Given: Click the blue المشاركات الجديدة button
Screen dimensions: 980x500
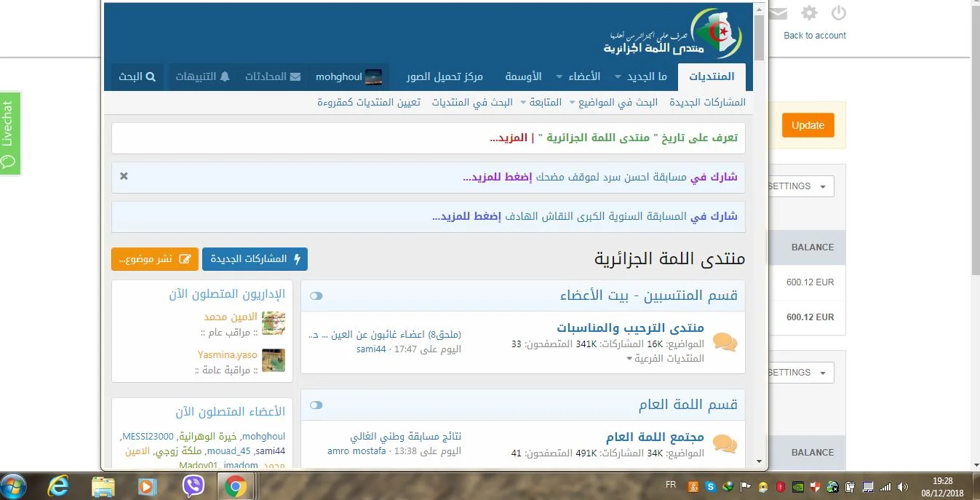Looking at the screenshot, I should click(255, 258).
